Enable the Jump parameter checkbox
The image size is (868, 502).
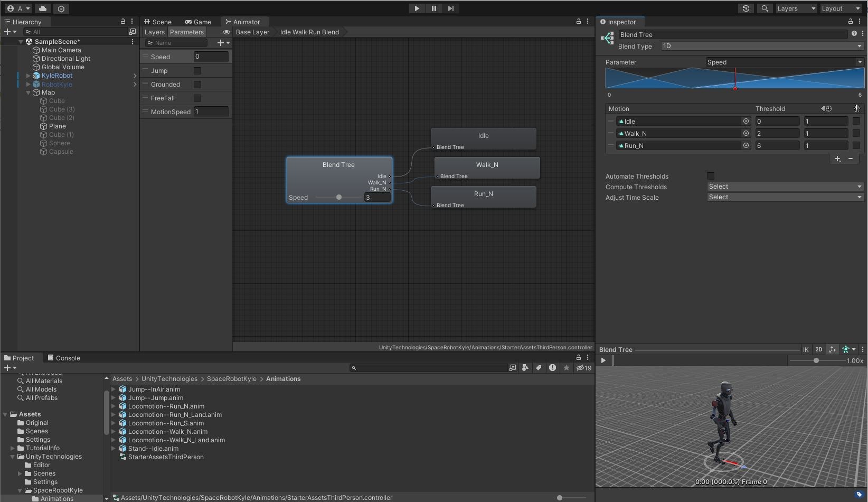pyautogui.click(x=197, y=71)
